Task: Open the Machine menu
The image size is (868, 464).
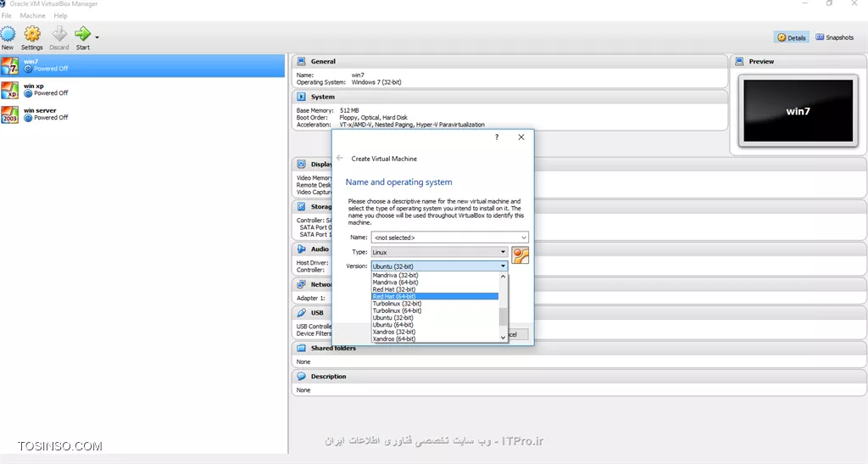Action: pyautogui.click(x=33, y=15)
